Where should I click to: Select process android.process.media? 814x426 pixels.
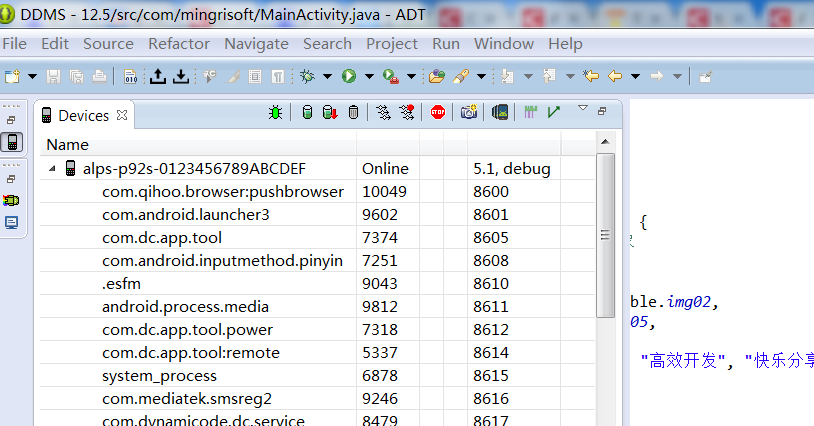(x=185, y=307)
